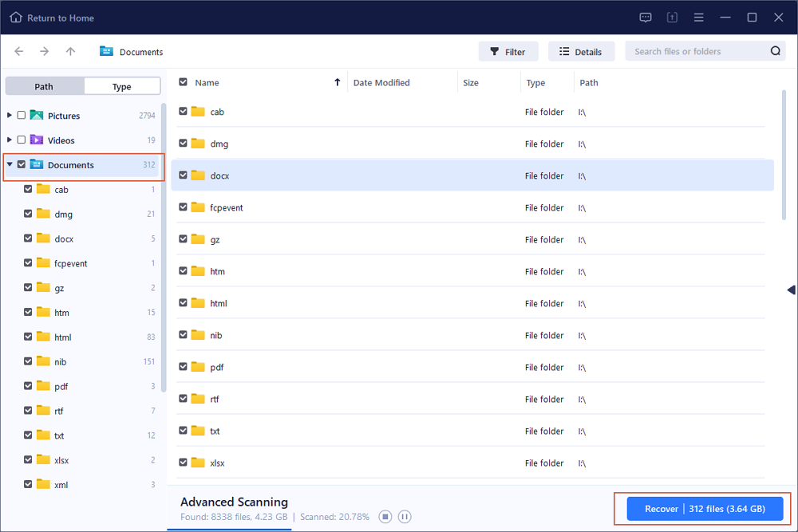Go back with the left arrow
Image resolution: width=798 pixels, height=532 pixels.
pos(19,51)
